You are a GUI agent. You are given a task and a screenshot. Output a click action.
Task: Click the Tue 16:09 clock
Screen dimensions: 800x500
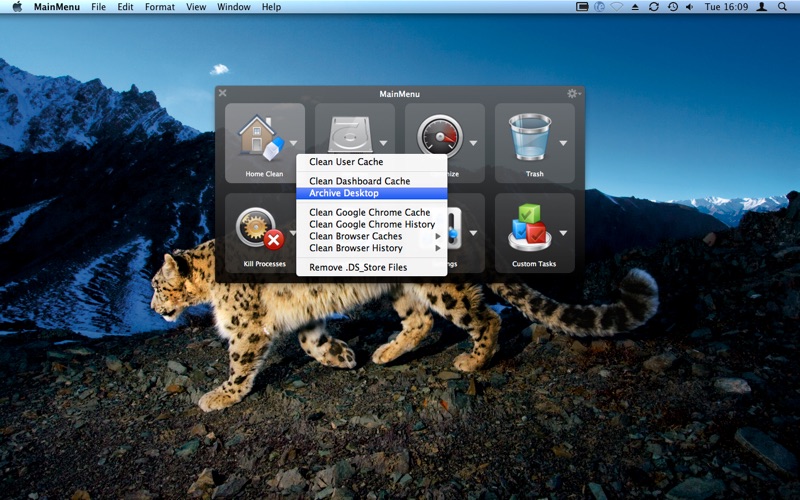[x=726, y=7]
